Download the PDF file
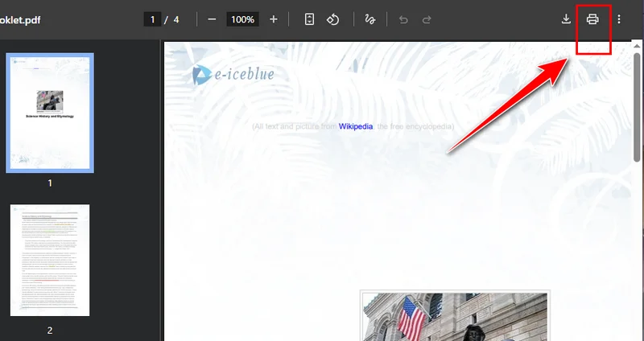 pos(566,18)
